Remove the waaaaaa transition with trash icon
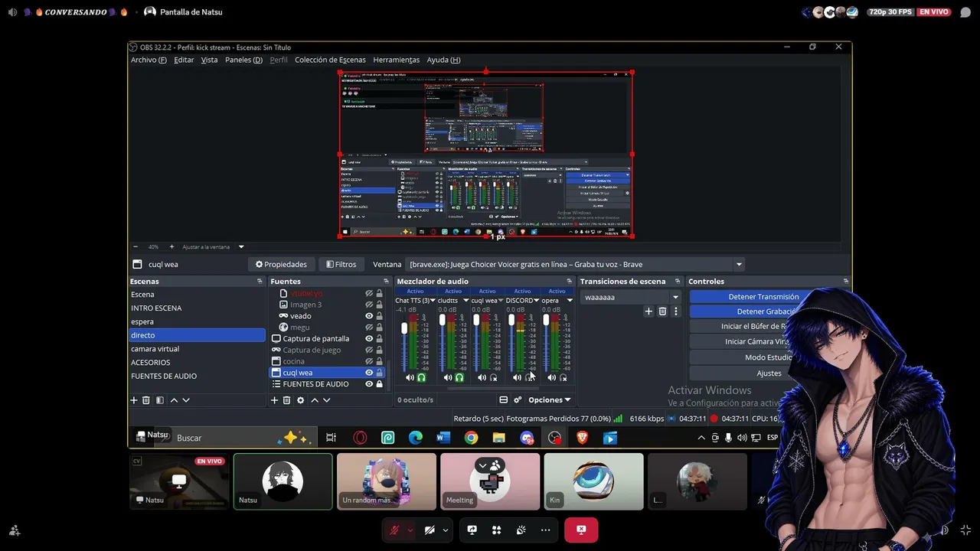The height and width of the screenshot is (551, 980). tap(663, 311)
